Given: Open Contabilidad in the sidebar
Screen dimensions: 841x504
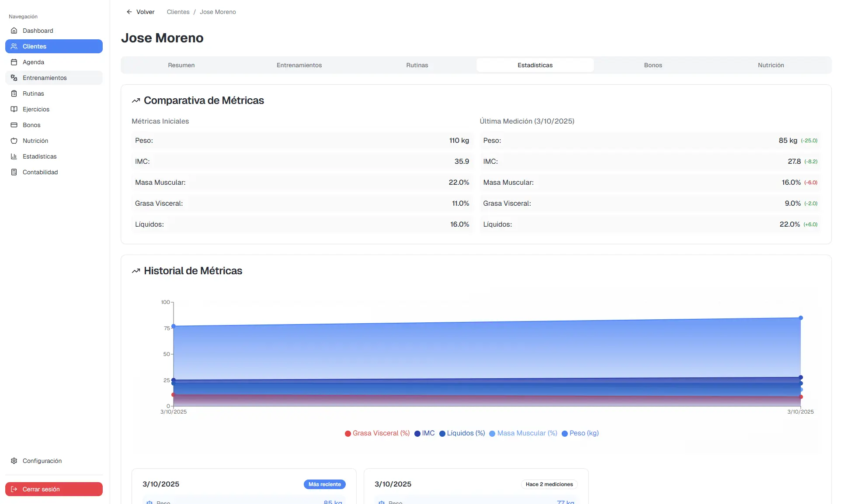Looking at the screenshot, I should pyautogui.click(x=54, y=172).
